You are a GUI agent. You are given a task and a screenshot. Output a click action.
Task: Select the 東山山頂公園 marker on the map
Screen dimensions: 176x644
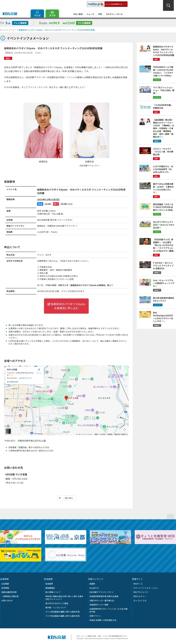tap(104, 427)
